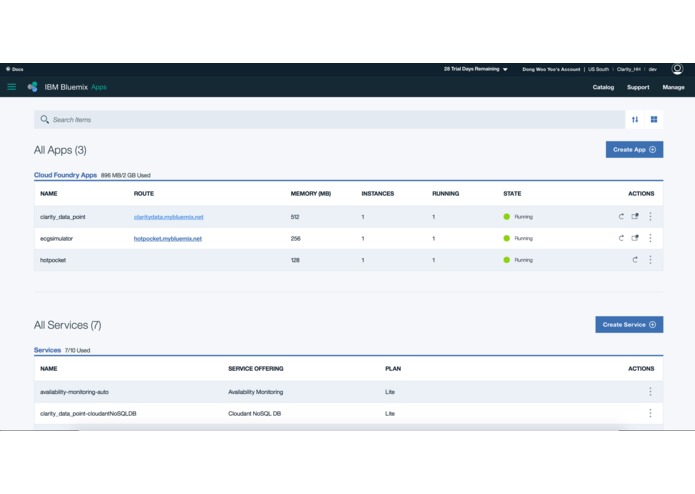Image resolution: width=695 pixels, height=494 pixels.
Task: Select availability-monitoring-auto service name
Action: tap(74, 392)
